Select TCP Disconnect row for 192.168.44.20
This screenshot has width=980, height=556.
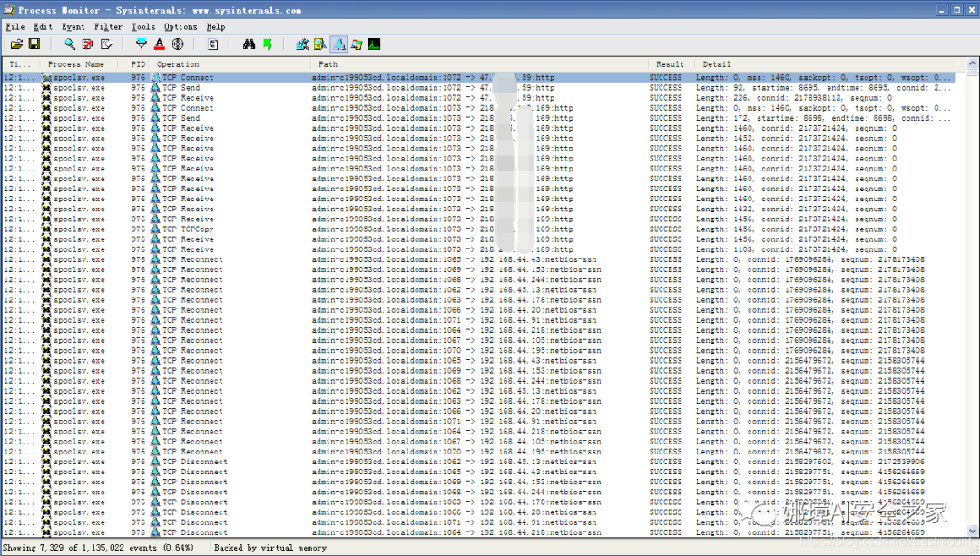pyautogui.click(x=479, y=512)
